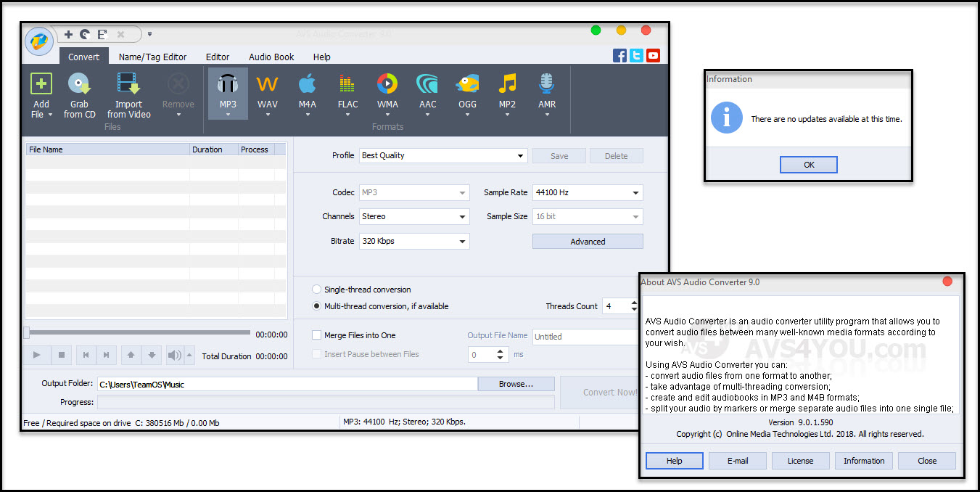The height and width of the screenshot is (492, 980).
Task: Click the move file down arrow
Action: [152, 355]
